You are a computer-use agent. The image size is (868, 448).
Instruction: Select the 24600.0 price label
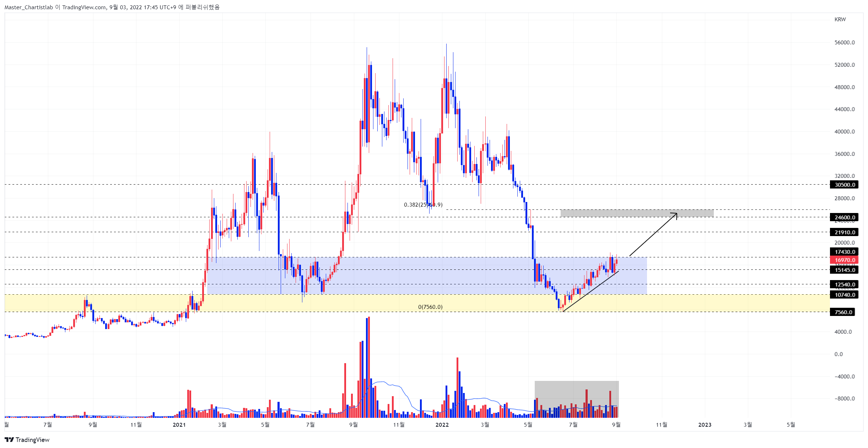(844, 217)
